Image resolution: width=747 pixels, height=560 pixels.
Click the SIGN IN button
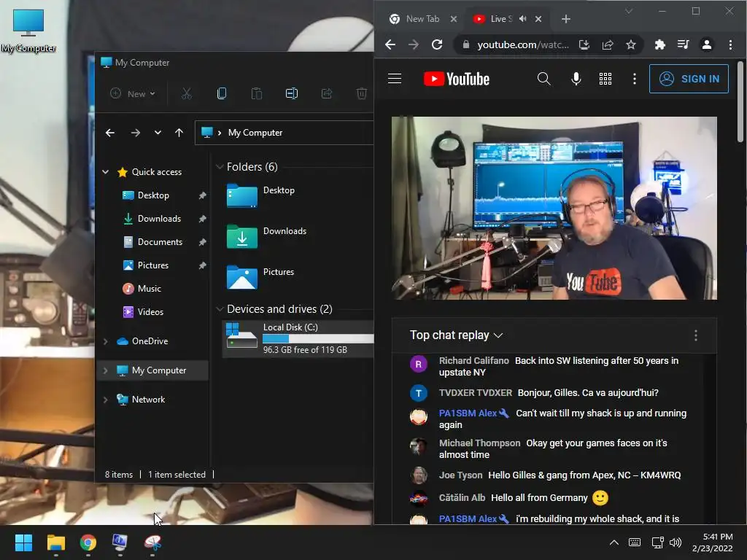(x=689, y=79)
